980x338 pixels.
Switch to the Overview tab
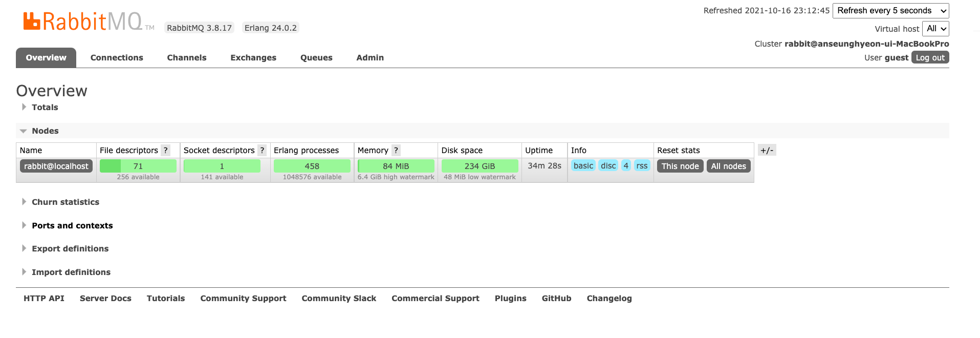pos(46,57)
